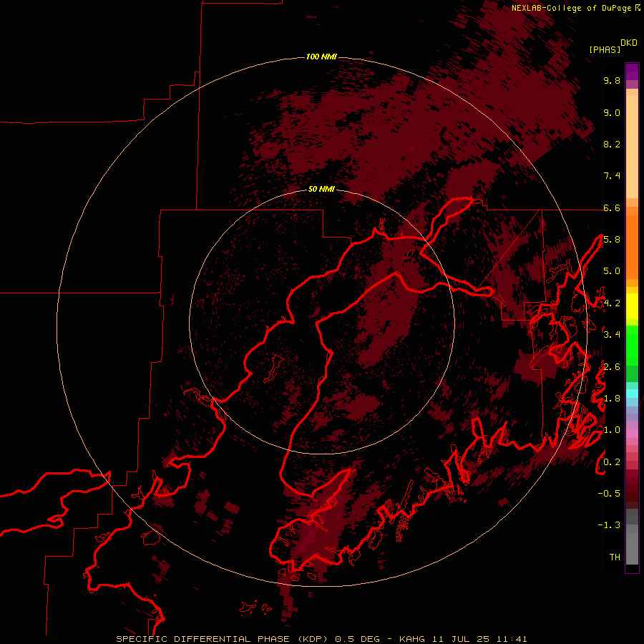Click the 2.6 scale value
This screenshot has width=644, height=644.
coord(612,367)
